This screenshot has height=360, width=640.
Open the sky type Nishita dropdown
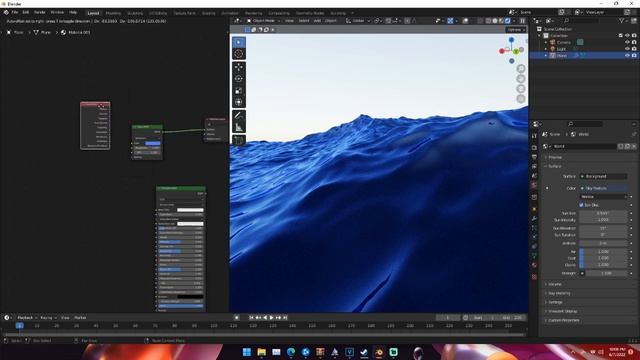(603, 197)
